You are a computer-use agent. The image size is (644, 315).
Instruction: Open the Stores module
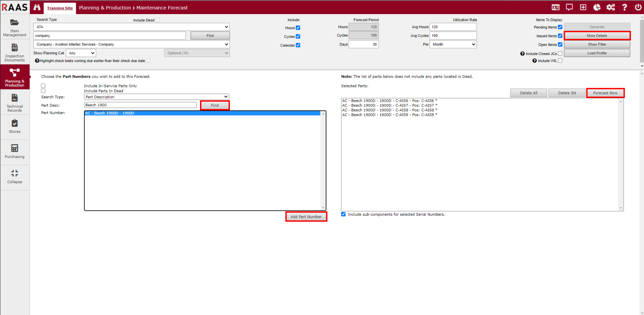point(14,126)
